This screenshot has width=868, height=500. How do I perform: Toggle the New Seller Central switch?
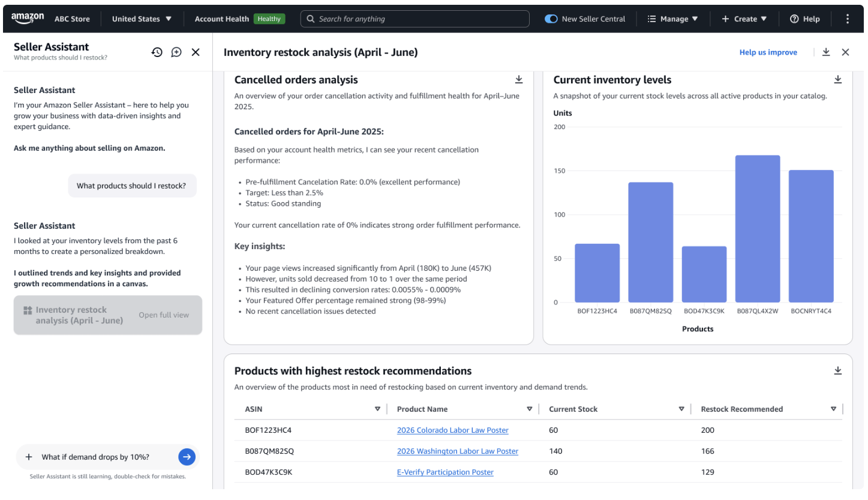point(551,19)
